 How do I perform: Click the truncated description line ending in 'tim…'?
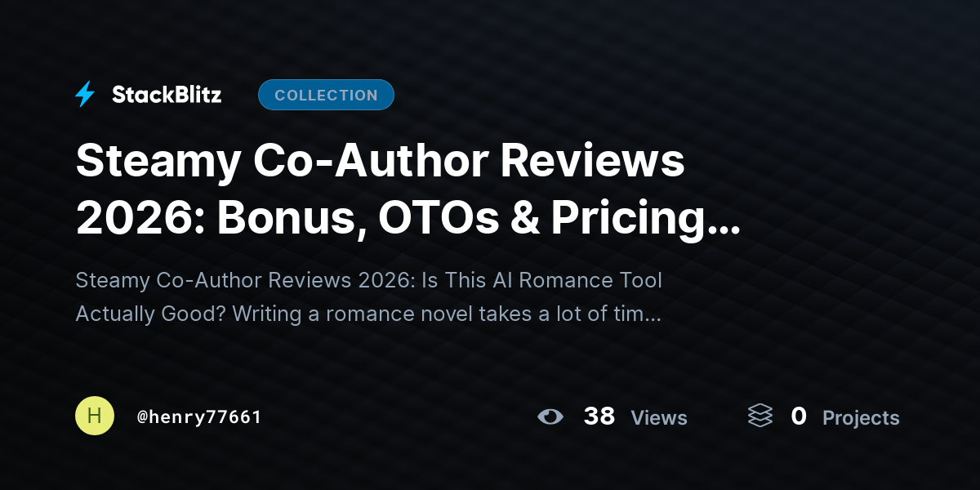tap(368, 314)
